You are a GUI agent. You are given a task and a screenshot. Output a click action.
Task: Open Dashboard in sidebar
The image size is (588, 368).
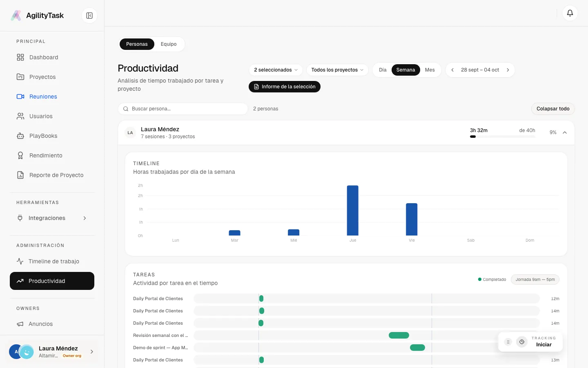tap(52, 57)
